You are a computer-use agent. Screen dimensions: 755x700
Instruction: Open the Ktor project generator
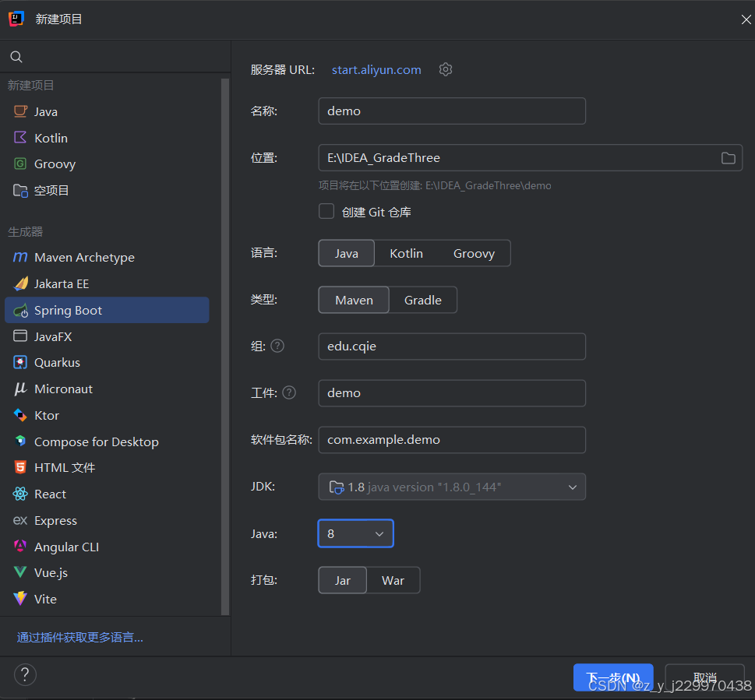coord(48,415)
